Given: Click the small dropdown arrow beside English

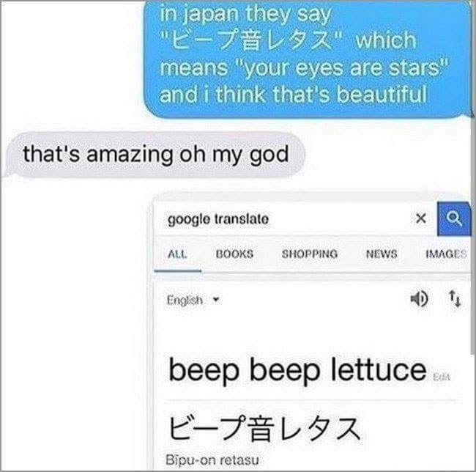Looking at the screenshot, I should point(216,300).
